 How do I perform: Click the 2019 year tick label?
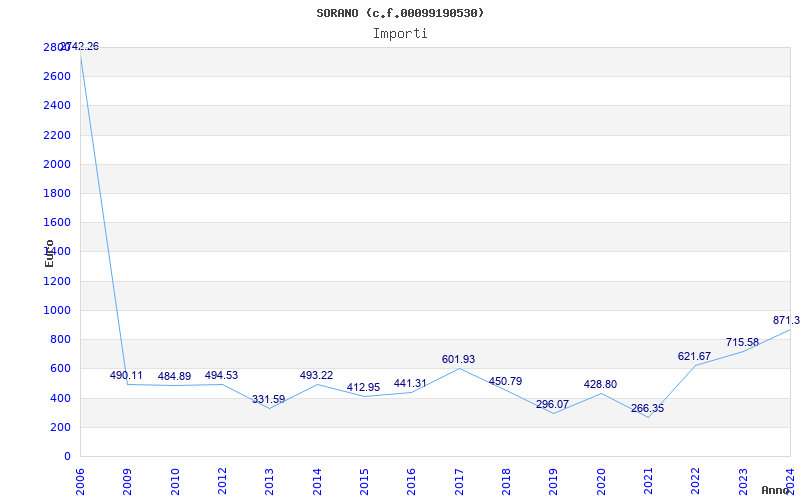tap(554, 482)
